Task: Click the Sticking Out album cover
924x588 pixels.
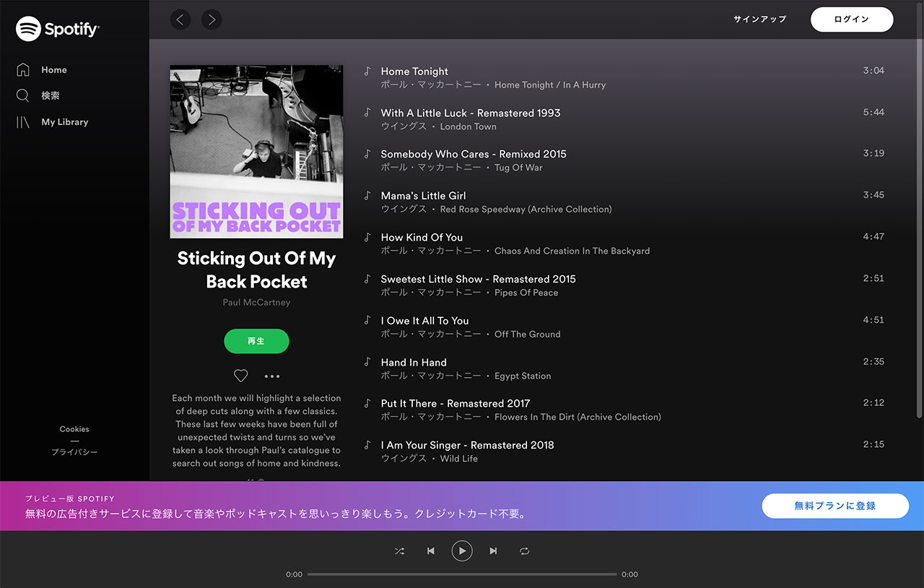Action: pyautogui.click(x=257, y=152)
